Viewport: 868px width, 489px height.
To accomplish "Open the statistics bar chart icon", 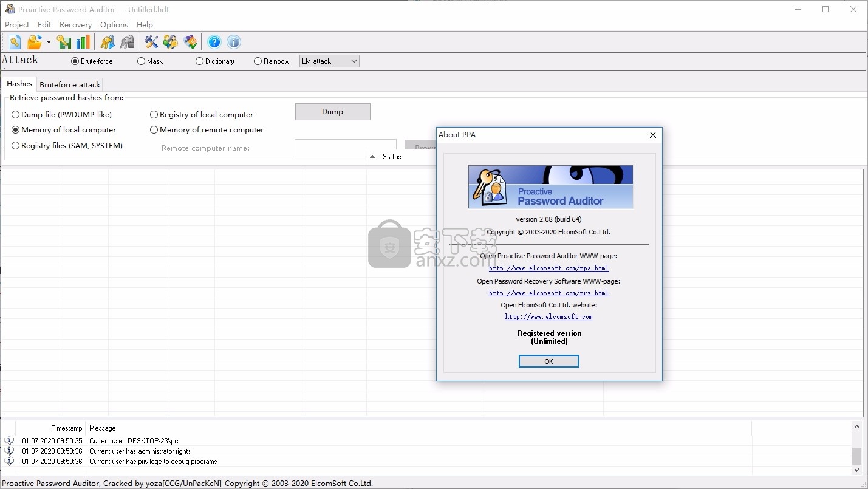I will point(83,42).
